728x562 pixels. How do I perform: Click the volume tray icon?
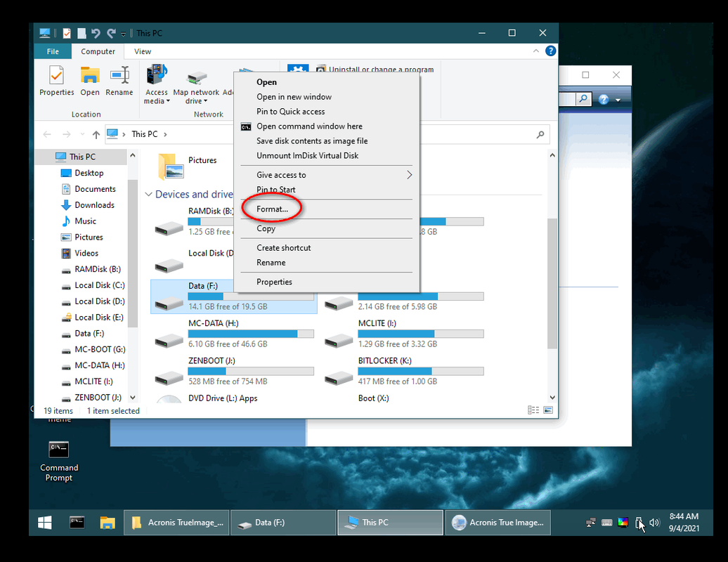tap(654, 523)
